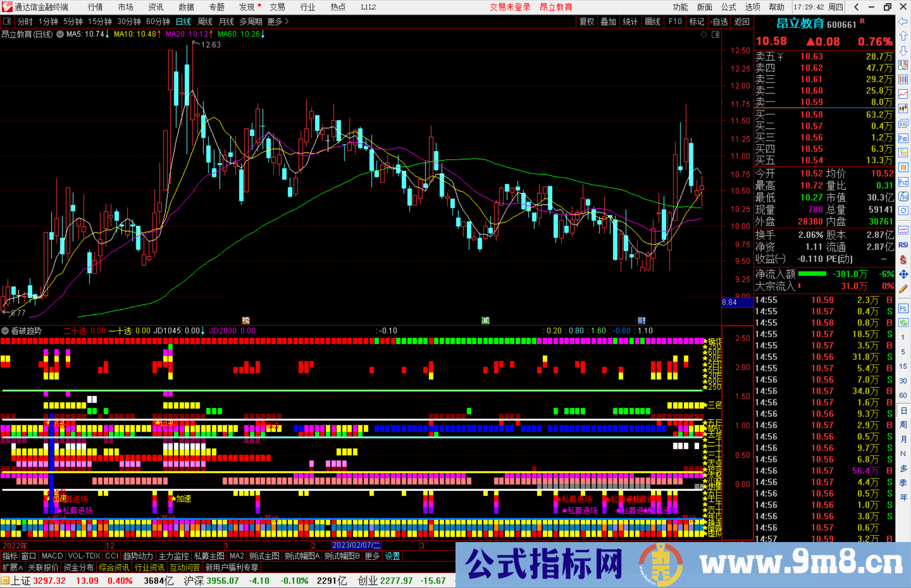Image resolution: width=911 pixels, height=588 pixels.
Task: Expand the 扩展 panel at bottom left
Action: pos(12,568)
